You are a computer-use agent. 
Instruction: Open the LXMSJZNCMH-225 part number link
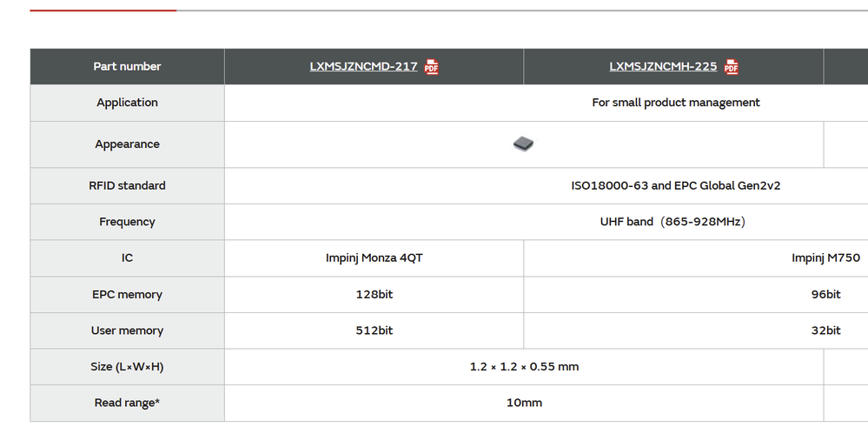663,66
